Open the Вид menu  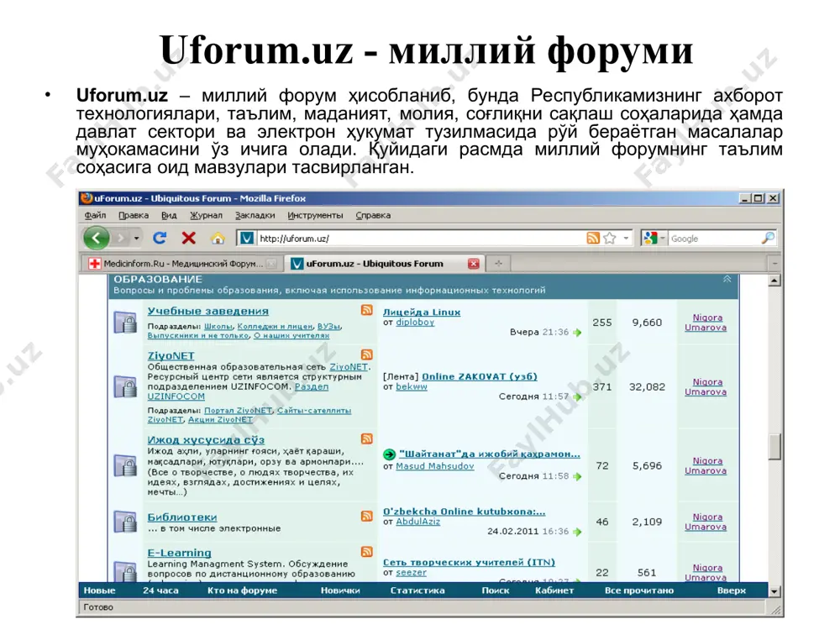click(x=169, y=215)
